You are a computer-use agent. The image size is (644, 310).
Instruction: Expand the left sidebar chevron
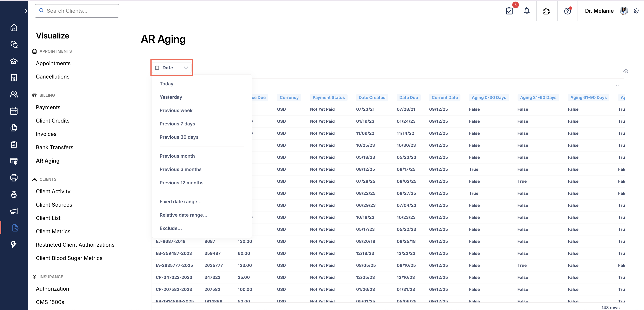tap(26, 11)
